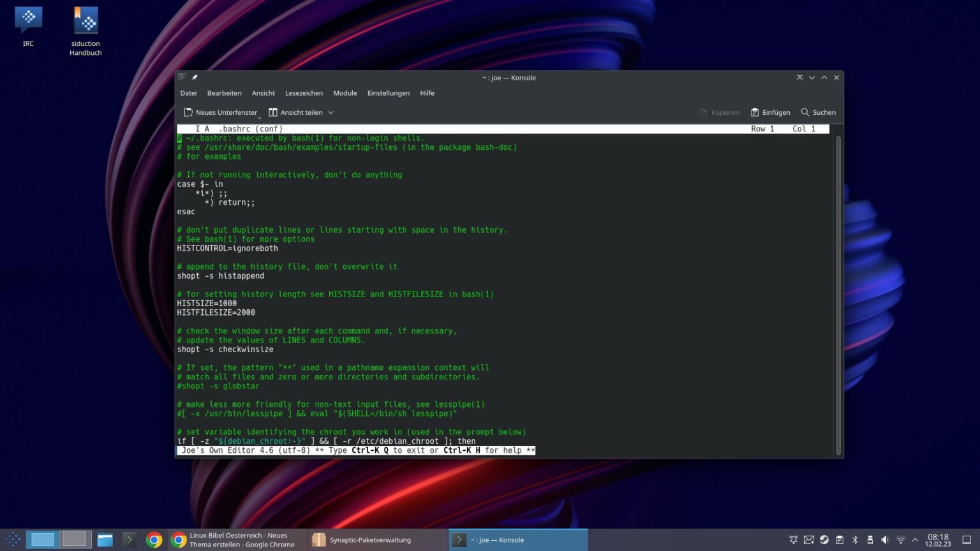The image size is (980, 551).
Task: Click the joe — Konsole taskbar entry
Action: (518, 540)
